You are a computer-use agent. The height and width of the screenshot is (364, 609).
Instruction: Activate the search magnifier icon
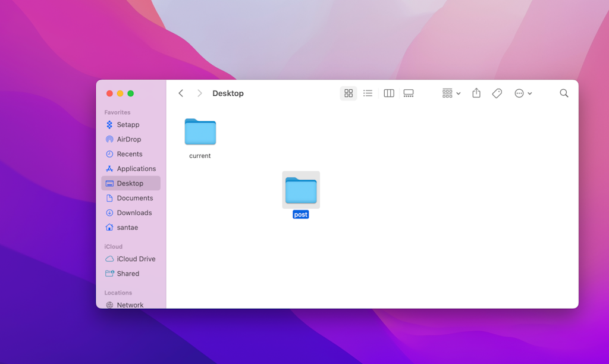click(563, 93)
